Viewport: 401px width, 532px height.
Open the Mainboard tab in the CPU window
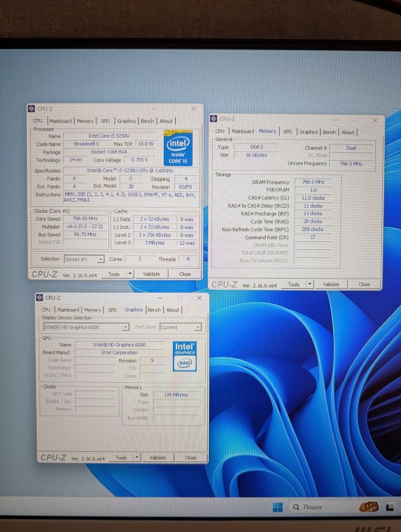click(x=61, y=121)
